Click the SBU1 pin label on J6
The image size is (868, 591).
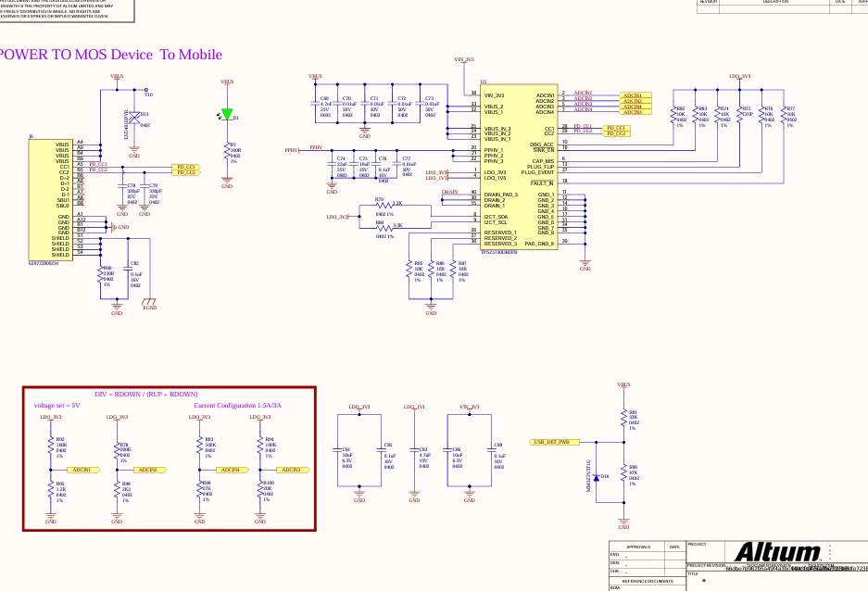(x=63, y=200)
